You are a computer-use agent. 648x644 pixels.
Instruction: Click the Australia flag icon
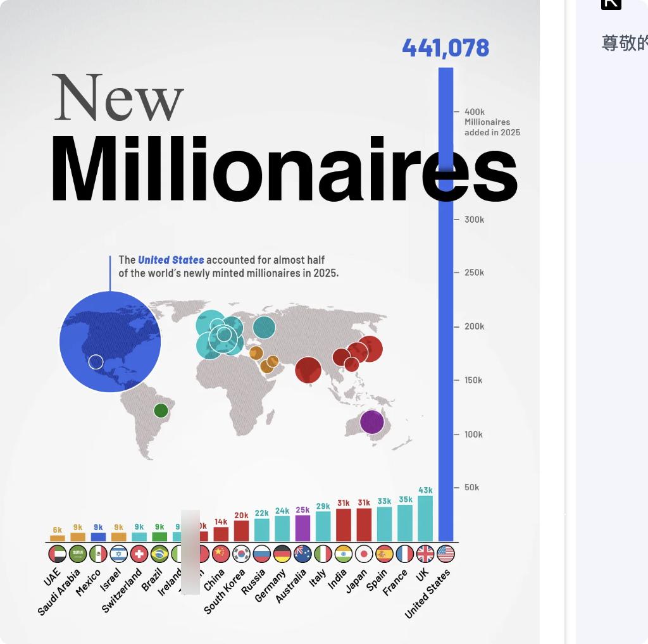(302, 554)
